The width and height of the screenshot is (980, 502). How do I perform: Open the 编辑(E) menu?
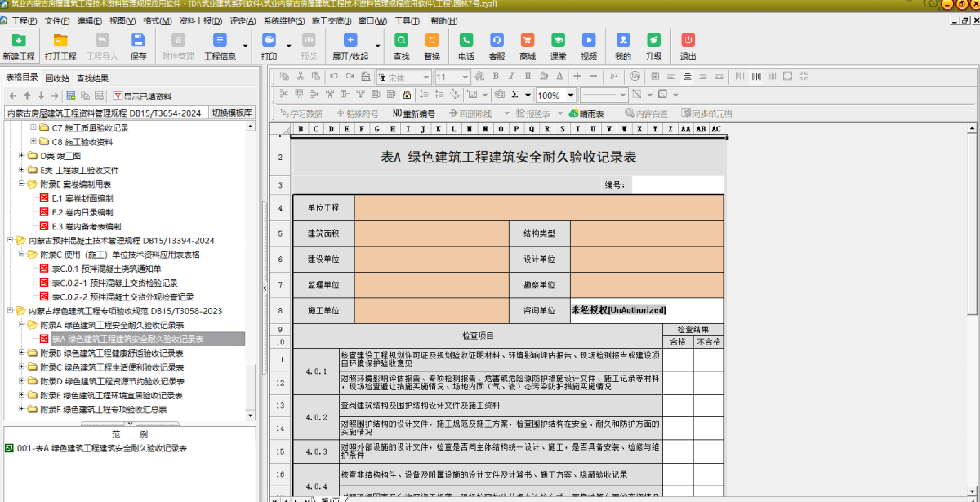[90, 20]
